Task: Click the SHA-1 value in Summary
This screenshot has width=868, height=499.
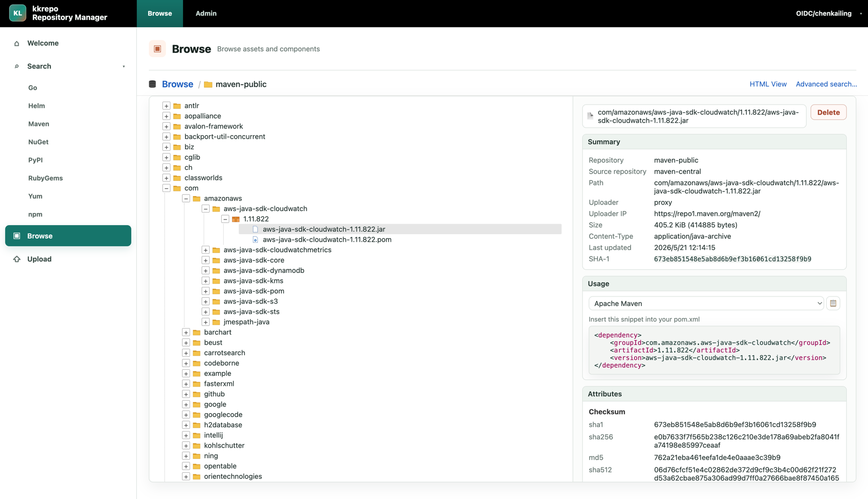Action: pyautogui.click(x=732, y=259)
